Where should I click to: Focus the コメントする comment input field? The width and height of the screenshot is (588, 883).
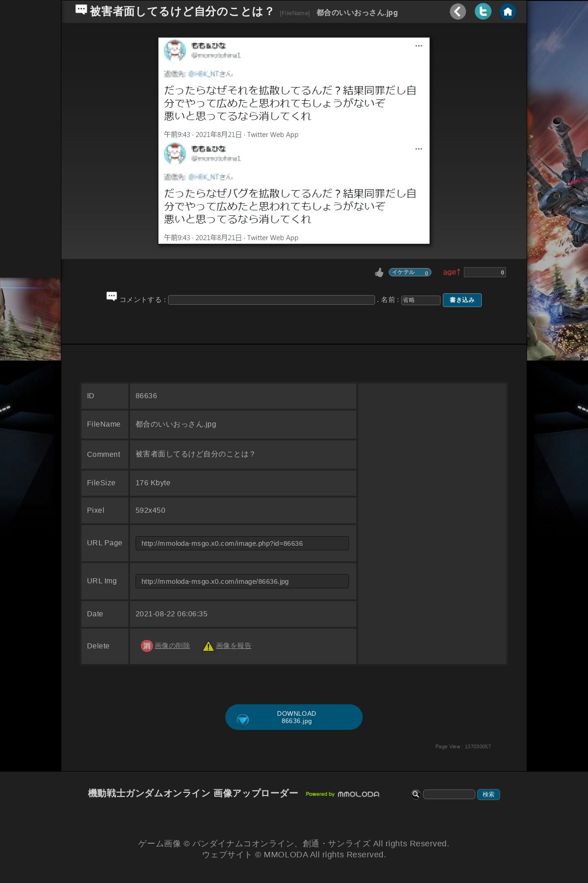click(x=272, y=300)
